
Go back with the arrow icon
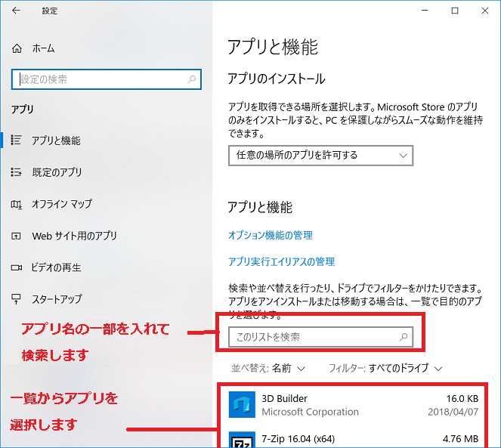click(16, 11)
